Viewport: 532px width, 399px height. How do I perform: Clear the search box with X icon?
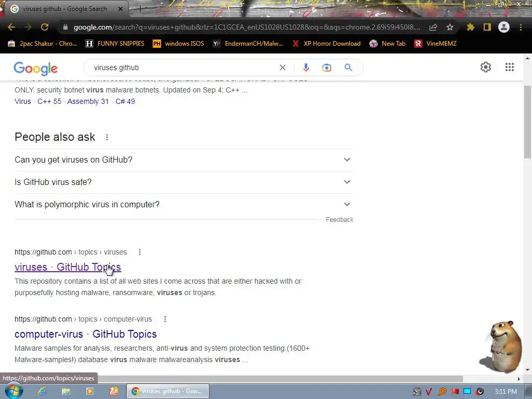(282, 68)
